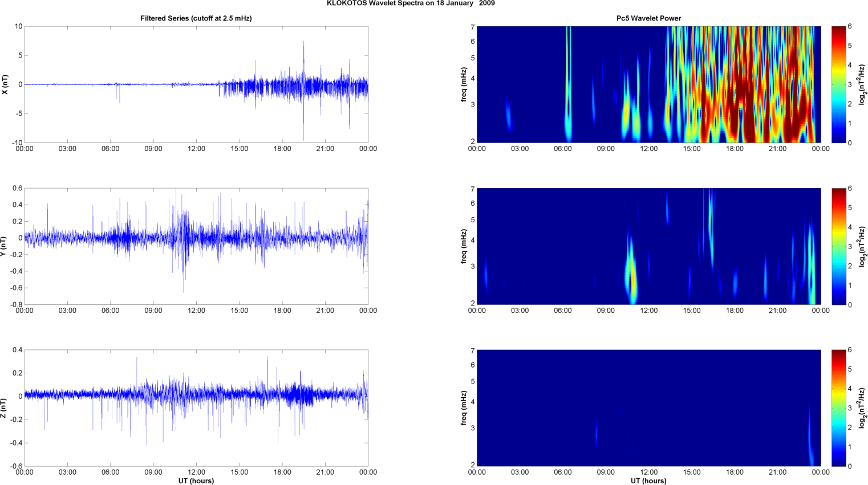Viewport: 868px width, 485px height.
Task: Click the X component filtered time series plot
Action: [x=196, y=84]
